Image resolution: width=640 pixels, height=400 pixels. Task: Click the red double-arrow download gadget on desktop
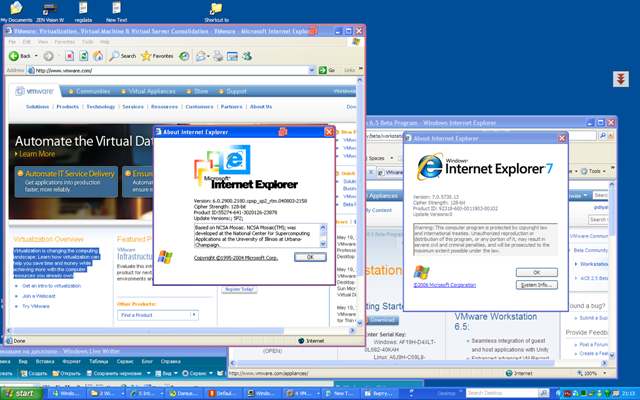(x=620, y=79)
